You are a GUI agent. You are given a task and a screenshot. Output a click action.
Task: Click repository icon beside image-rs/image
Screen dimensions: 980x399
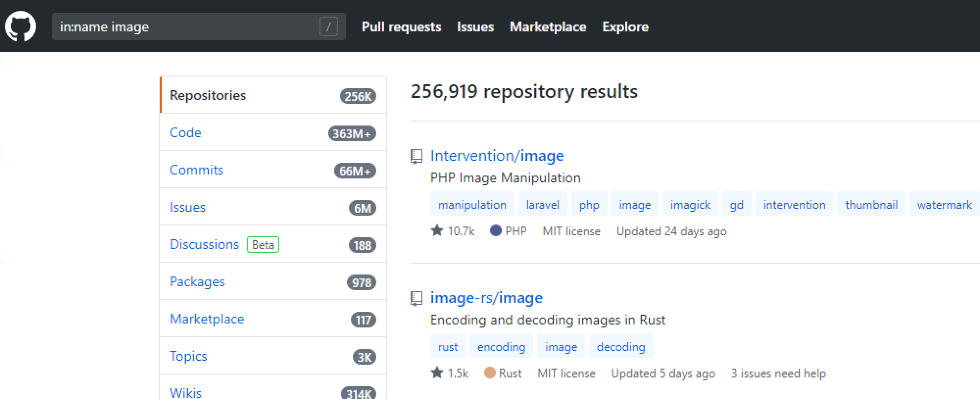(x=416, y=299)
